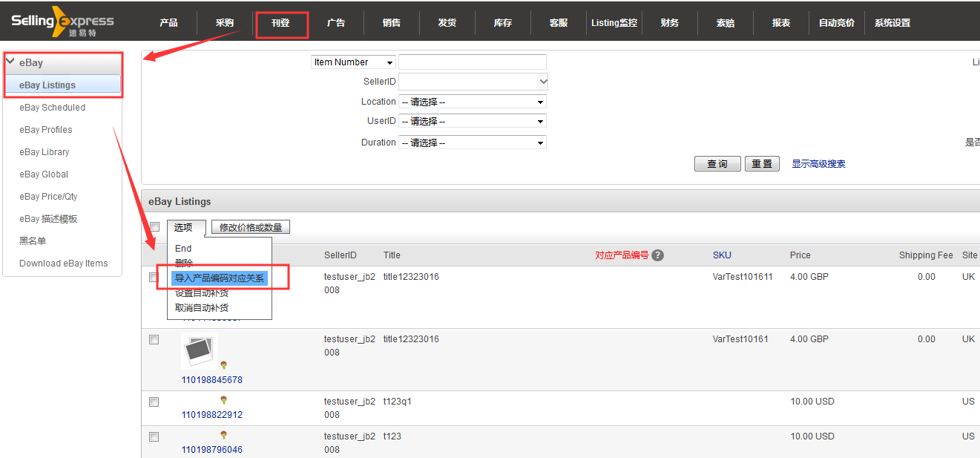Click the pin icon beside the 110198845678 thumbnail
980x458 pixels.
point(223,364)
